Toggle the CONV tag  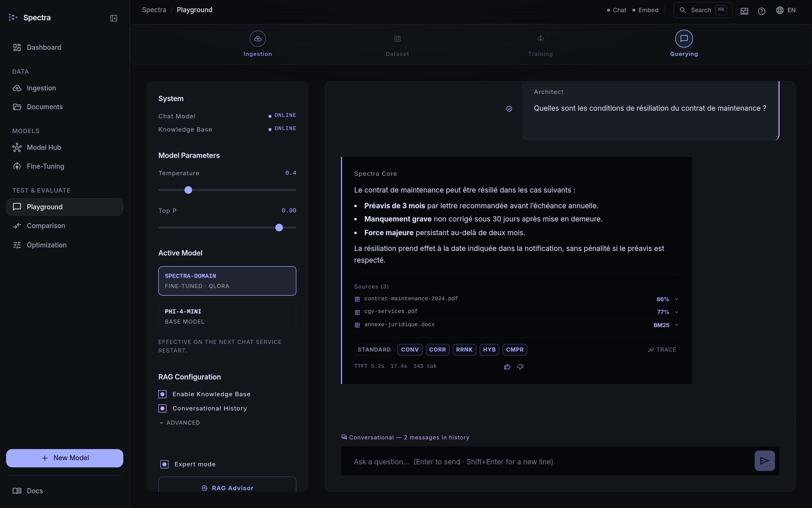[x=410, y=350]
